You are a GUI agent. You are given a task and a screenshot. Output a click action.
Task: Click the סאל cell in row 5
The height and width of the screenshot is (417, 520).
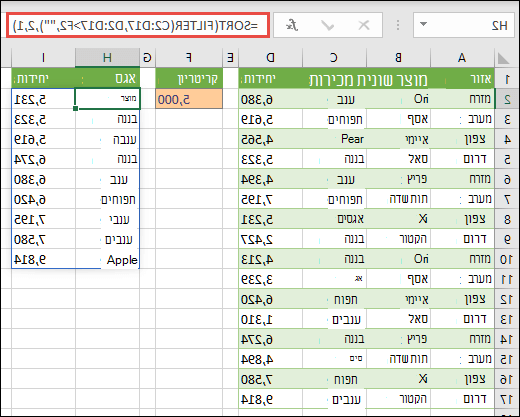pos(398,159)
